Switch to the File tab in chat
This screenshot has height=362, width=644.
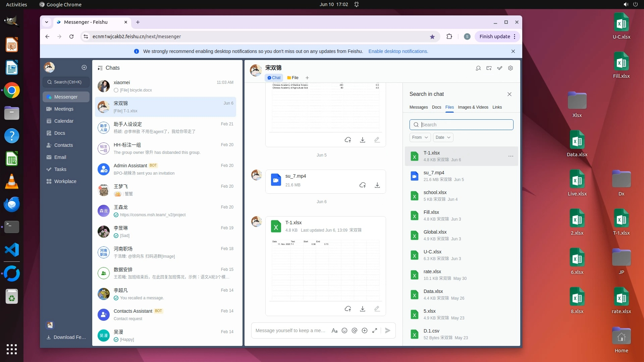click(x=293, y=78)
